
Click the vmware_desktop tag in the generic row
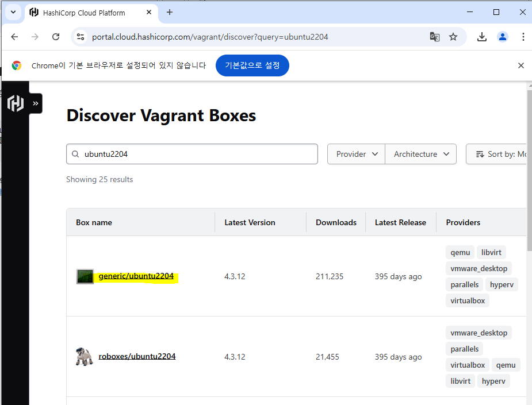point(479,268)
